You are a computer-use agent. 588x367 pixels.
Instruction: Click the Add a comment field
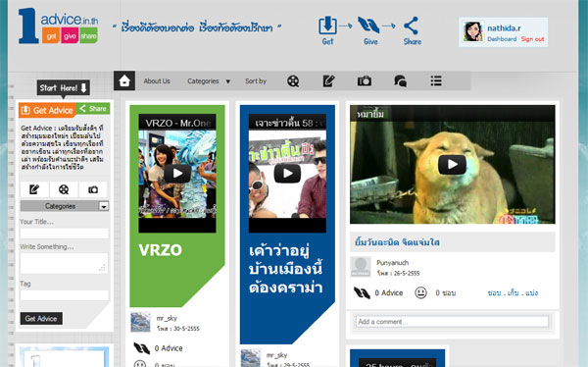[x=452, y=322]
